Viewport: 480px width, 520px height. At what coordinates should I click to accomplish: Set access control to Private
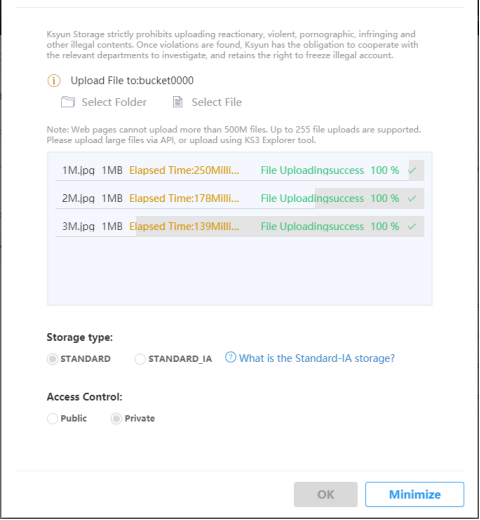[116, 419]
